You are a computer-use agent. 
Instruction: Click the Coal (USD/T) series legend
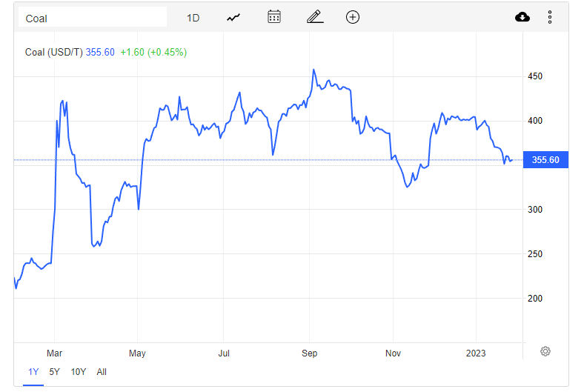pos(53,52)
